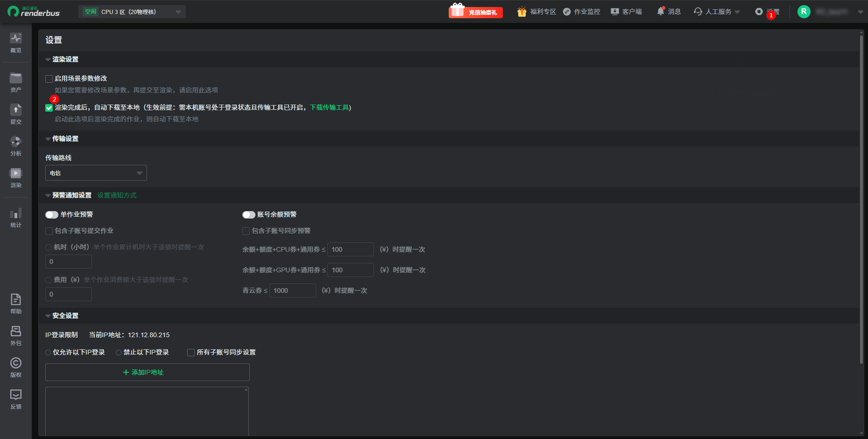Click the settings page vertical scrollbar
The image size is (868, 439).
pos(861,200)
